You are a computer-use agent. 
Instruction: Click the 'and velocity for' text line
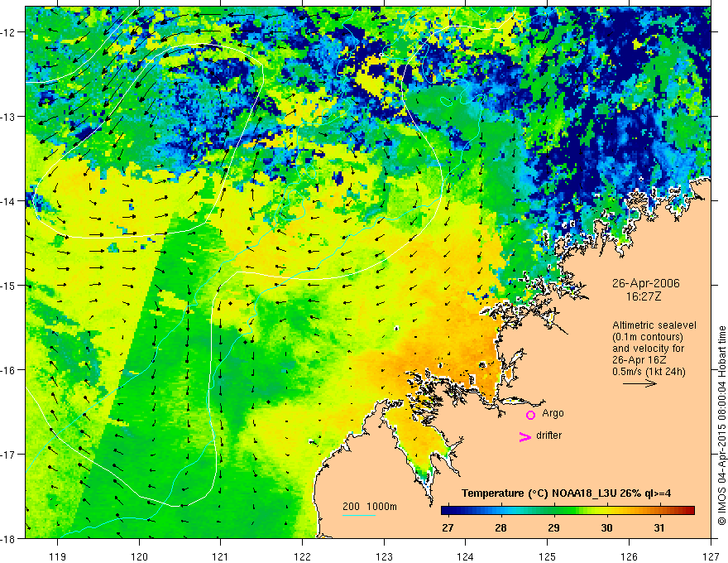(x=648, y=349)
